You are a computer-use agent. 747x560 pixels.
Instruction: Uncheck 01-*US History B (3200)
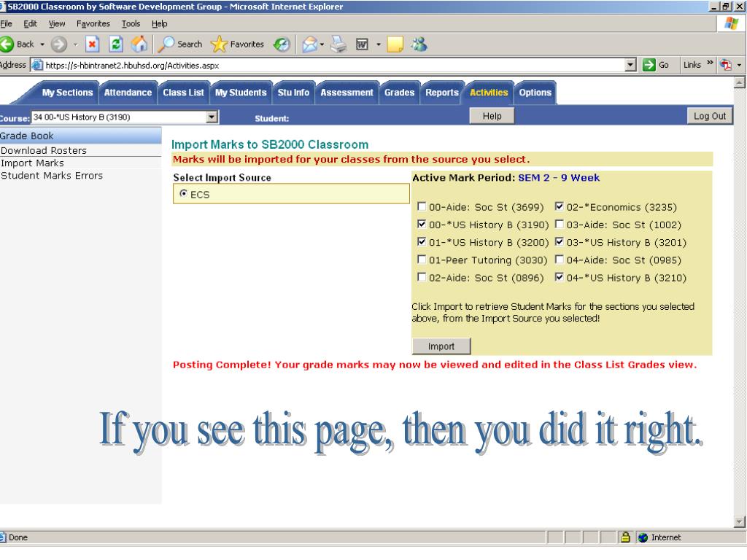pos(422,241)
